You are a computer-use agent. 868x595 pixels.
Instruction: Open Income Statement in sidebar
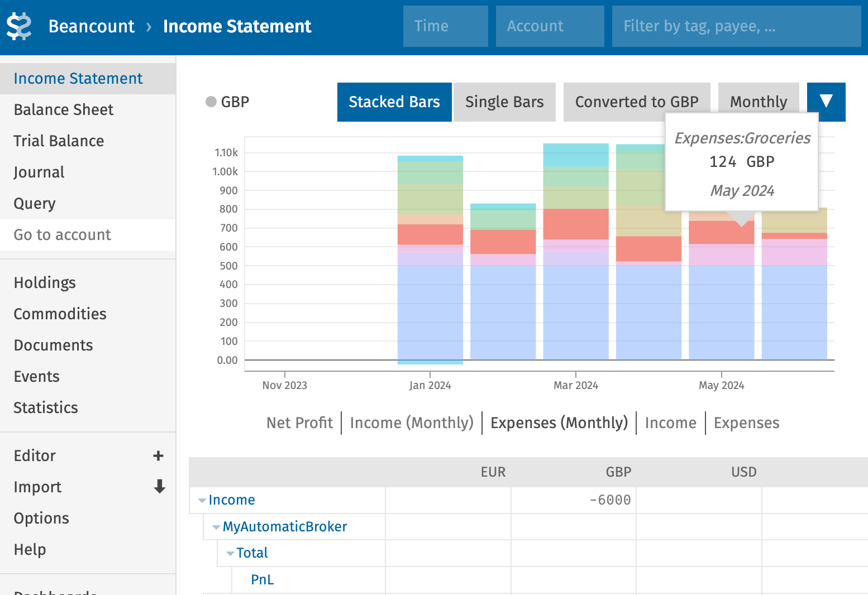tap(88, 79)
